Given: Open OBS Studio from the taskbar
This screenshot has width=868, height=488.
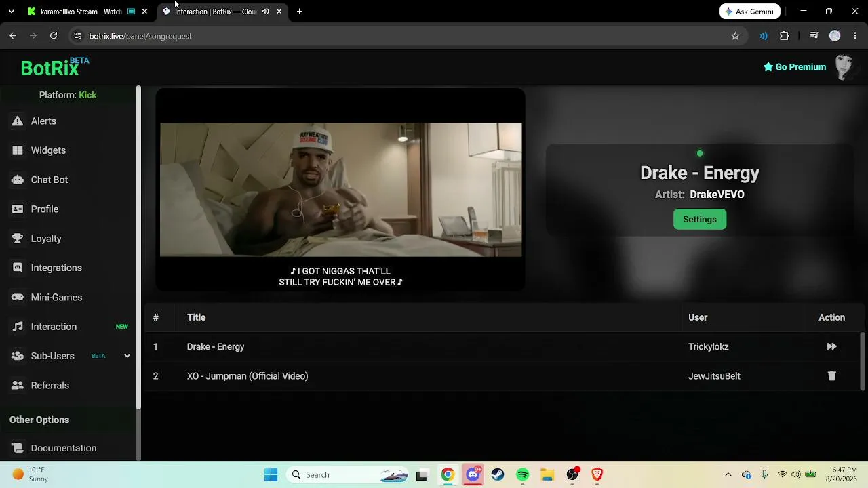Looking at the screenshot, I should point(572,474).
